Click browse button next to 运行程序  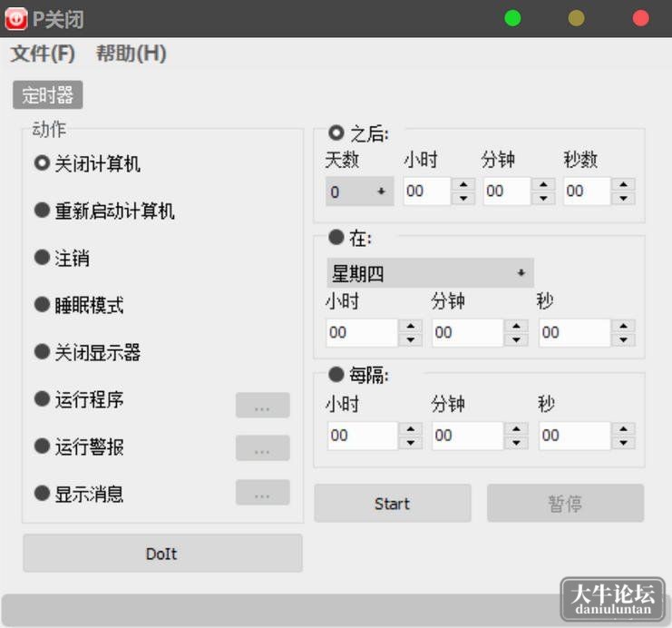[x=263, y=405]
